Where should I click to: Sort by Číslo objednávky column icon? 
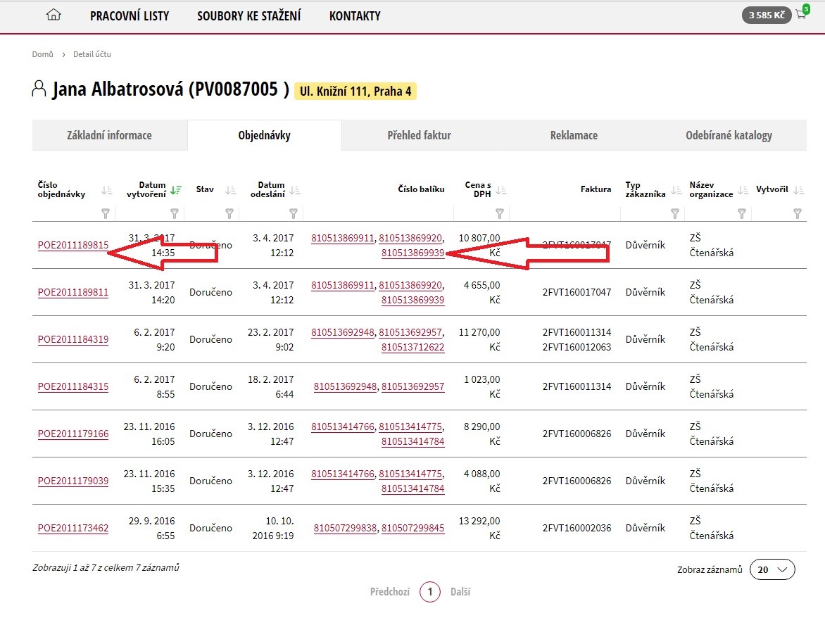click(x=106, y=190)
